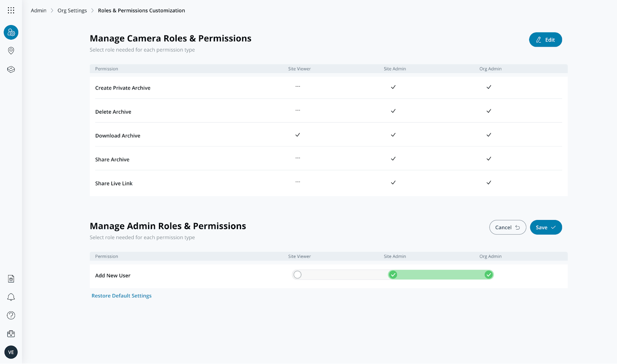Click Restore Default Settings link

121,296
